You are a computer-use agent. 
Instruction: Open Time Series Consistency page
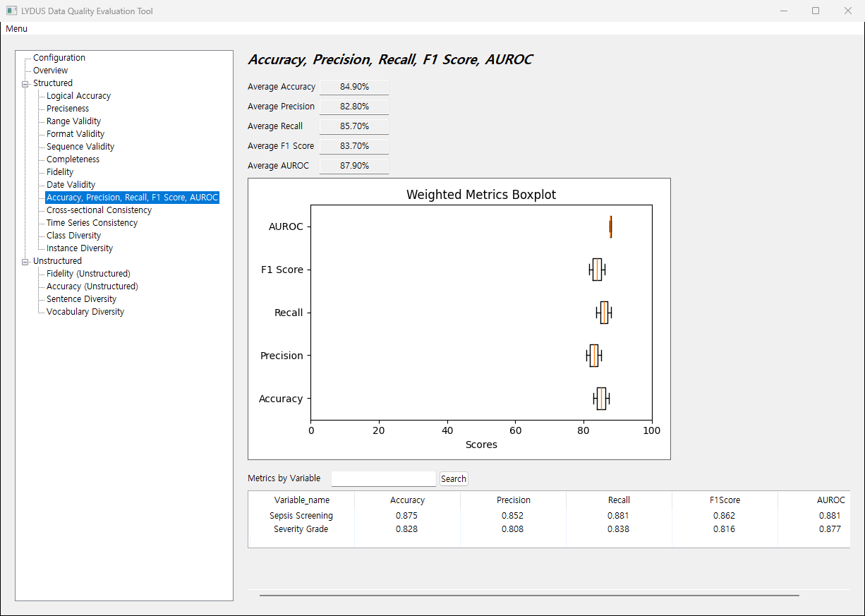[92, 223]
